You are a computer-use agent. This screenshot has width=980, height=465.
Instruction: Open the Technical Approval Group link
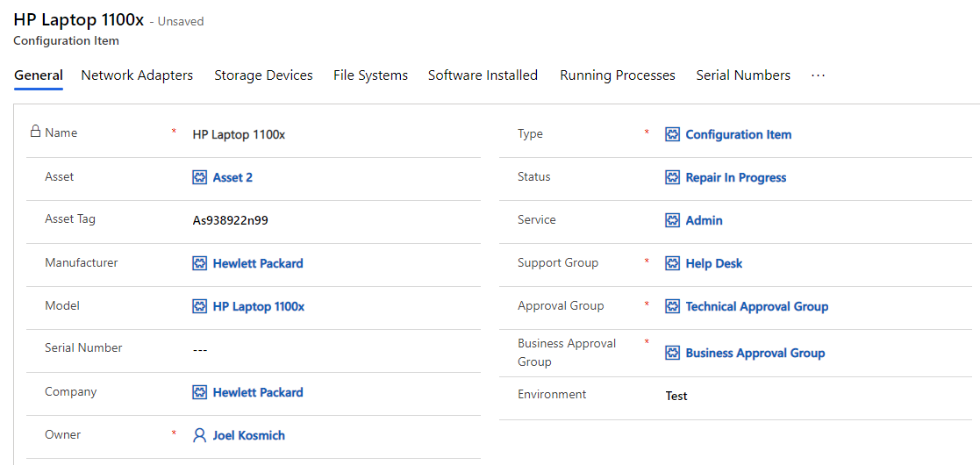tap(757, 307)
